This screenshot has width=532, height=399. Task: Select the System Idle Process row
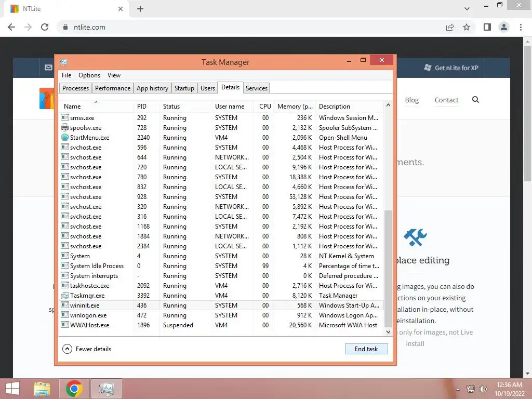click(221, 266)
